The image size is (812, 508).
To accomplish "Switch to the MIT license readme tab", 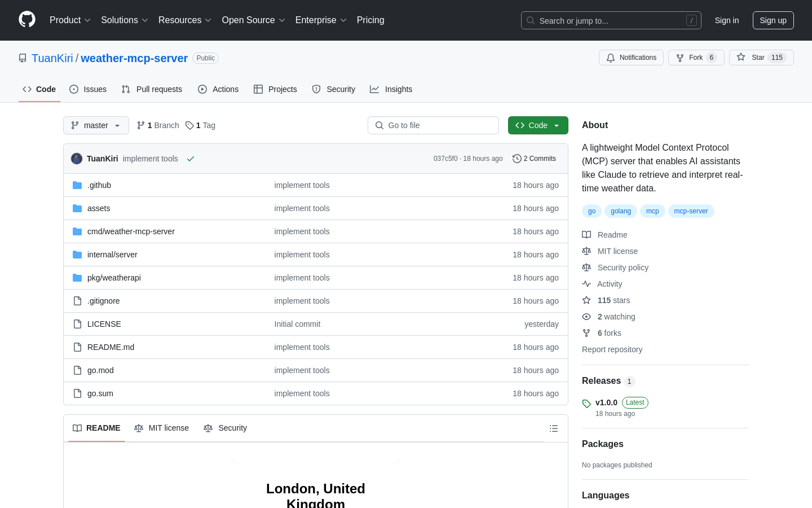I will pyautogui.click(x=161, y=428).
